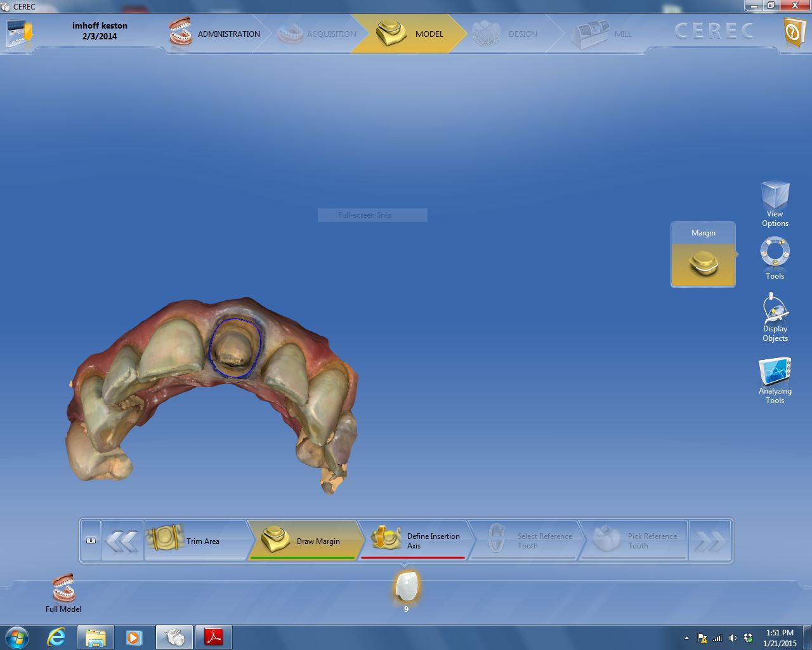812x650 pixels.
Task: Open View Options cube icon
Action: pyautogui.click(x=775, y=196)
